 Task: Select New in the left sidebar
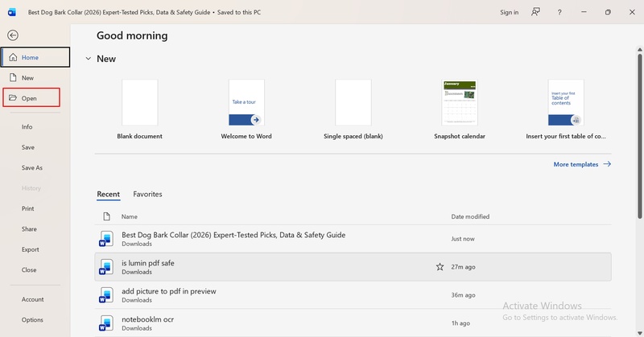coord(35,77)
